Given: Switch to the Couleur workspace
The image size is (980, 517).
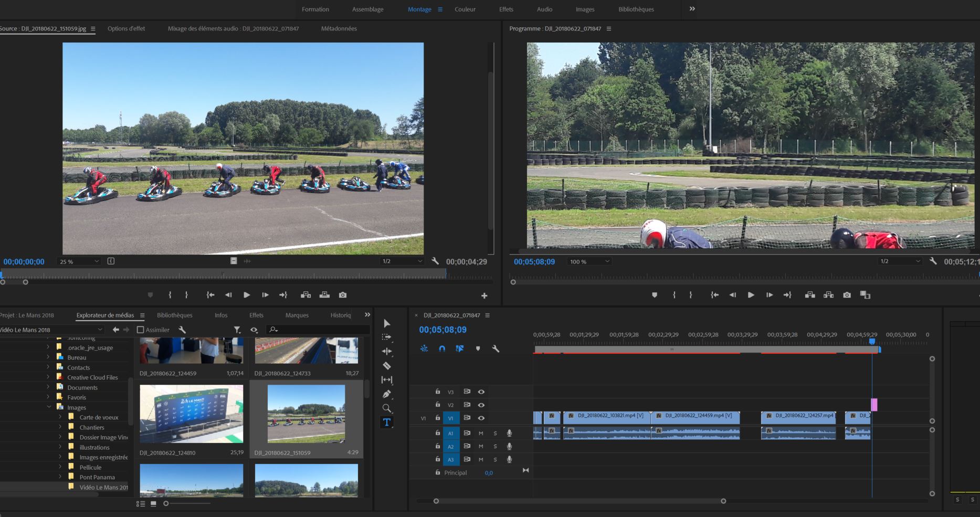Looking at the screenshot, I should pyautogui.click(x=465, y=9).
